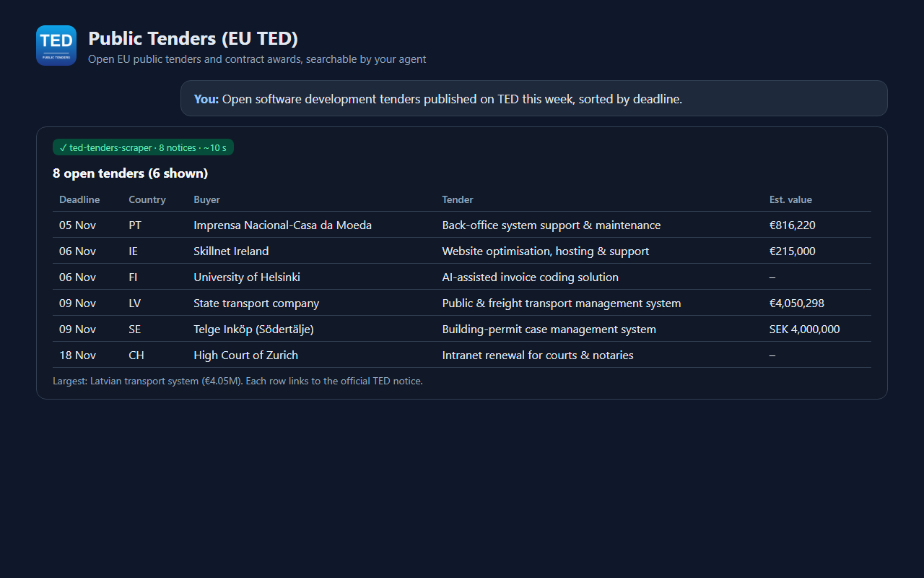This screenshot has width=924, height=578.
Task: Click the CH country code
Action: click(136, 355)
